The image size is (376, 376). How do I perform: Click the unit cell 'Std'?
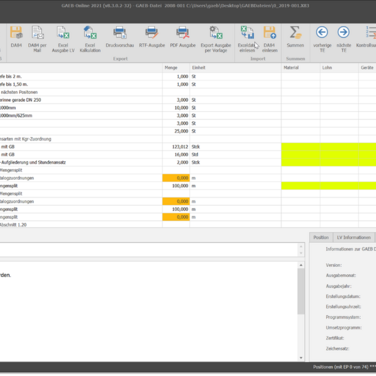pyautogui.click(x=235, y=154)
